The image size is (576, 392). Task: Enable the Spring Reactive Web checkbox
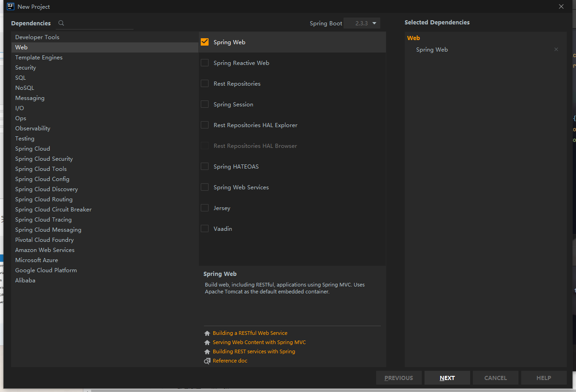(x=205, y=63)
